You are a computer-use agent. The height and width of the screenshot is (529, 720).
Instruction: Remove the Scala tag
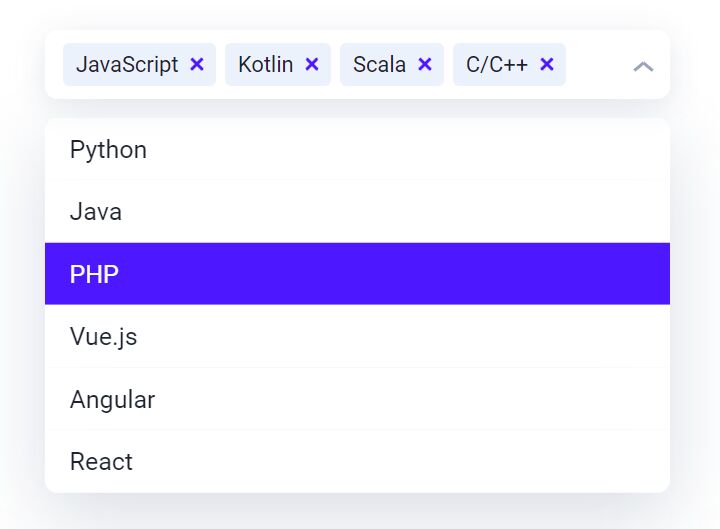(425, 64)
